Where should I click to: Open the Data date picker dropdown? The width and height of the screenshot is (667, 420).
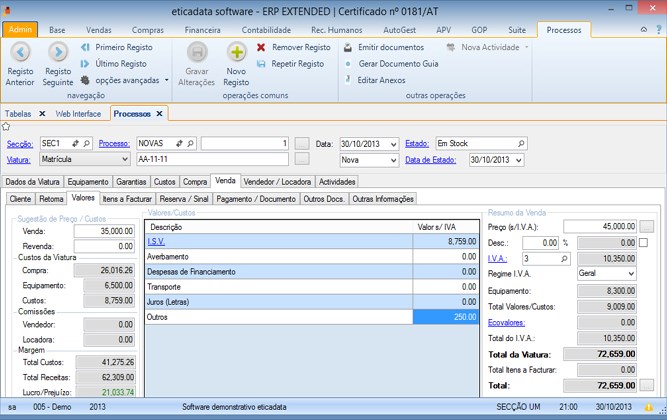coord(393,144)
